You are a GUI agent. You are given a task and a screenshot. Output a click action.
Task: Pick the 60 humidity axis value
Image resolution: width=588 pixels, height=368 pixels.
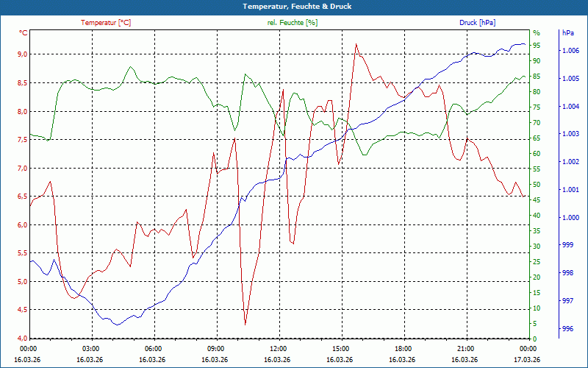pyautogui.click(x=537, y=154)
